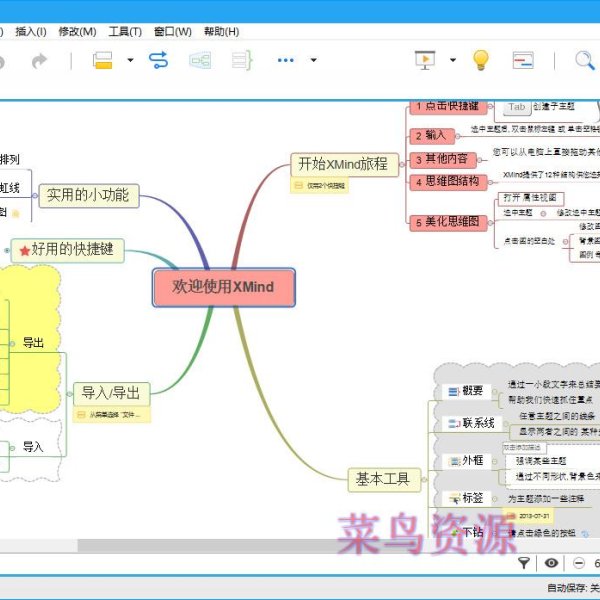This screenshot has width=600, height=600.
Task: Select the 外框 topic
Action: (466, 461)
